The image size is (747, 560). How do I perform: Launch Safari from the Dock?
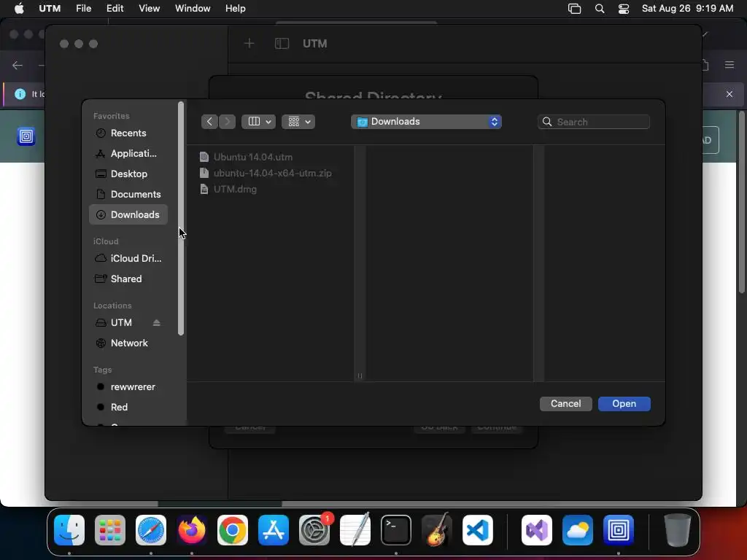pos(151,530)
